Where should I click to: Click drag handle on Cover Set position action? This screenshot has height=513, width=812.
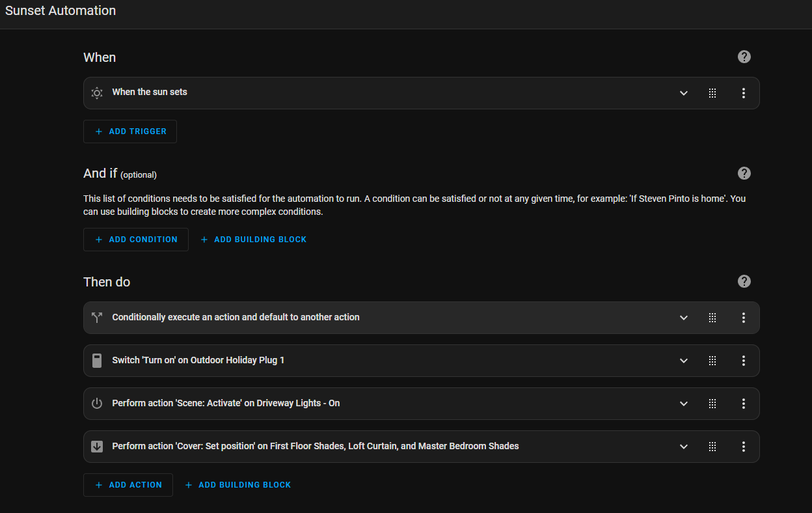712,447
